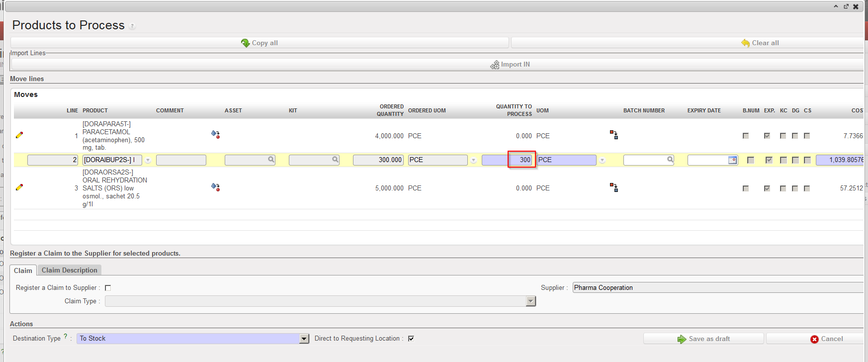
Task: Open the product dropdown arrow for DORAIBUP2S
Action: click(x=148, y=160)
